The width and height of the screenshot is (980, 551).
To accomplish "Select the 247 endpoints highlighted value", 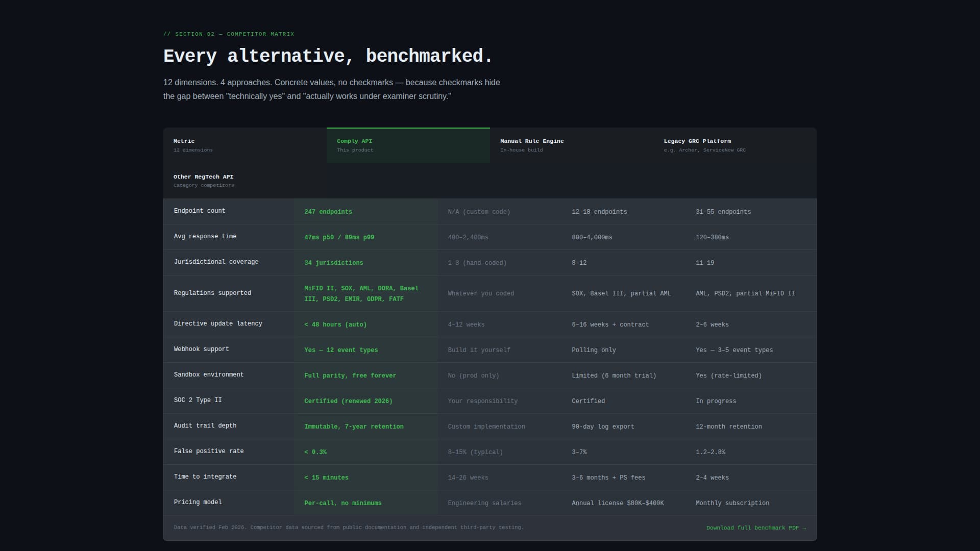I will point(327,211).
